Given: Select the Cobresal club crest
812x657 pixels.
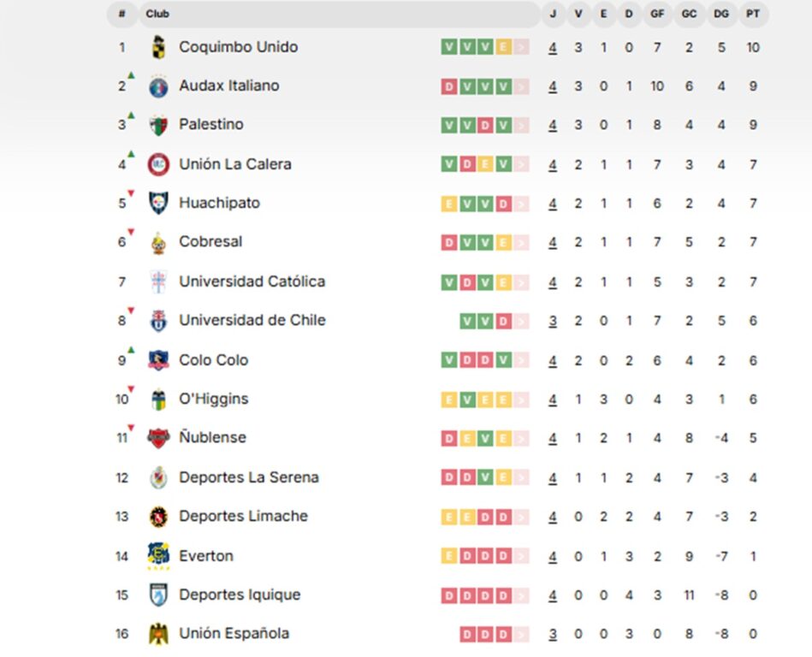Looking at the screenshot, I should (158, 241).
